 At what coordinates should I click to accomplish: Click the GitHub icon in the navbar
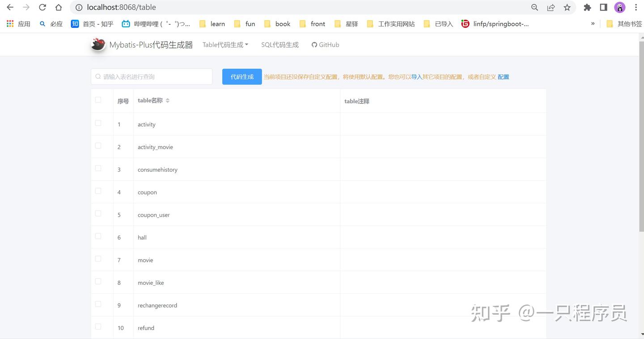(x=314, y=44)
